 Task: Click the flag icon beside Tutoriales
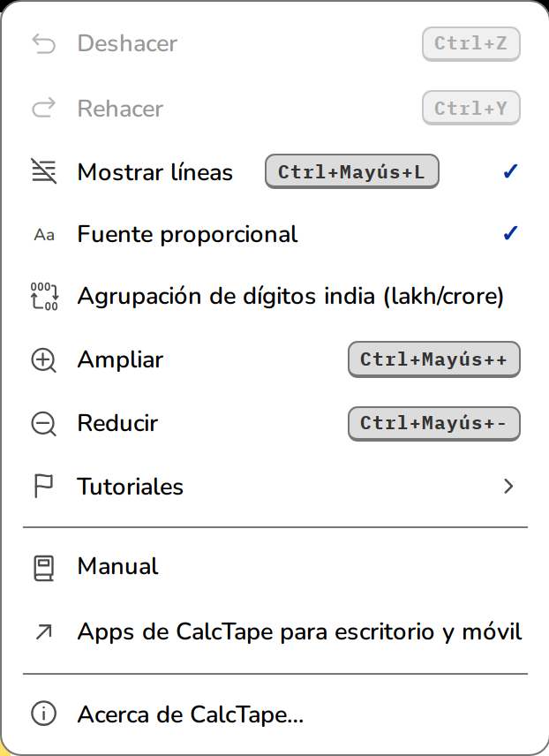44,486
